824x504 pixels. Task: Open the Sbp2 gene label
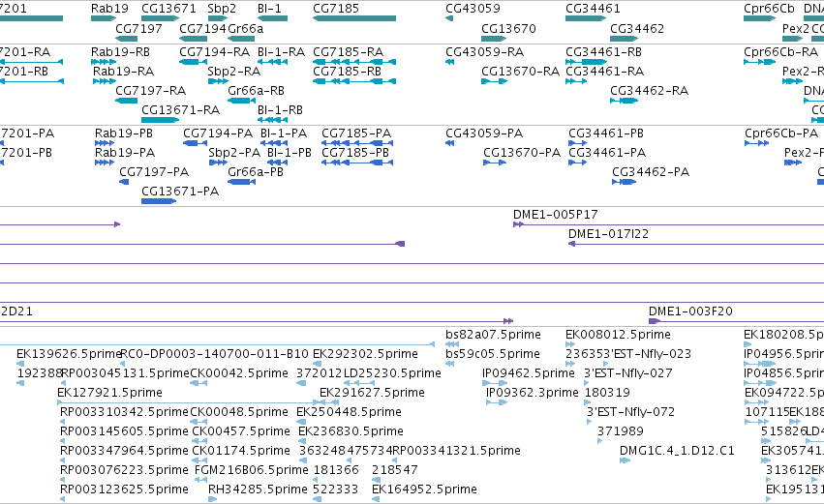coord(222,9)
